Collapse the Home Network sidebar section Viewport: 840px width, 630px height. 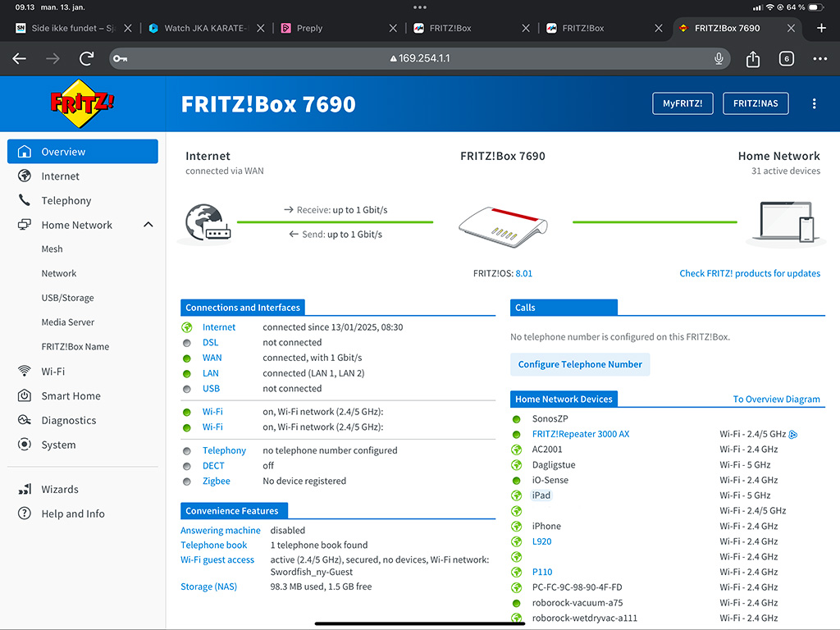click(148, 225)
